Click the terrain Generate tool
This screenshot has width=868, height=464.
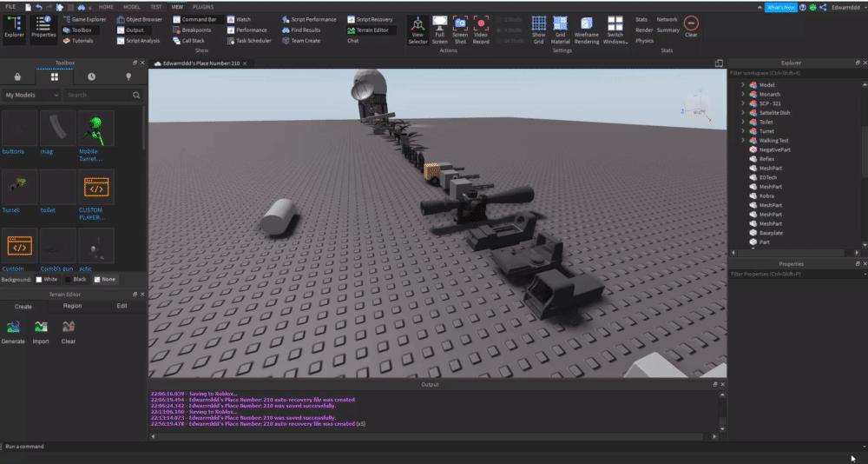pyautogui.click(x=13, y=333)
